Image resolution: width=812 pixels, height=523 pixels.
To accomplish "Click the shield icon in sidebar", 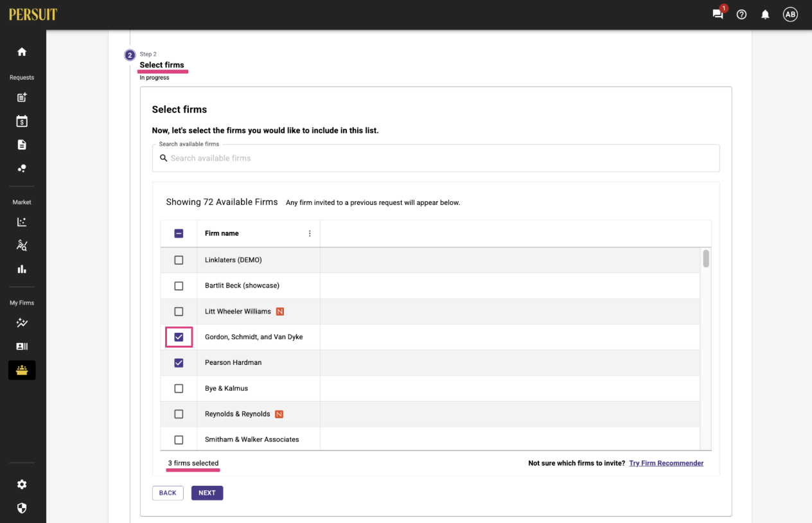I will tap(22, 508).
